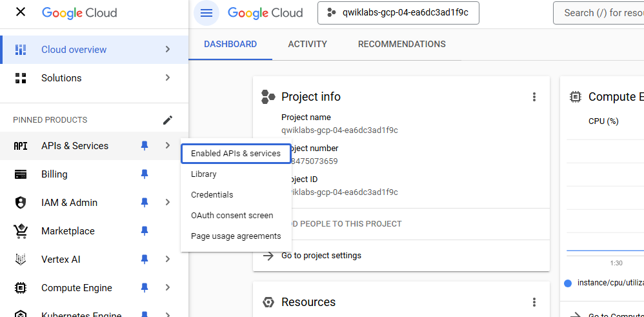Open Project info card options menu

534,97
